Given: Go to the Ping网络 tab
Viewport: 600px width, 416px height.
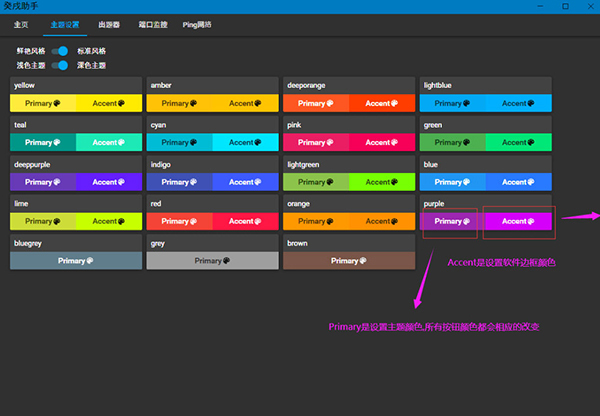Looking at the screenshot, I should point(199,23).
